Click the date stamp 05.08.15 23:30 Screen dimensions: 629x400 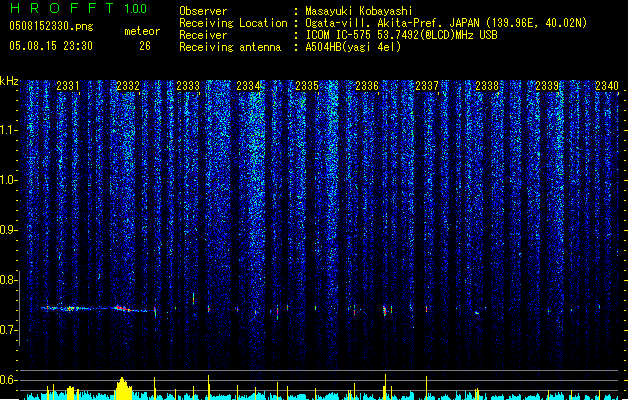click(x=51, y=46)
